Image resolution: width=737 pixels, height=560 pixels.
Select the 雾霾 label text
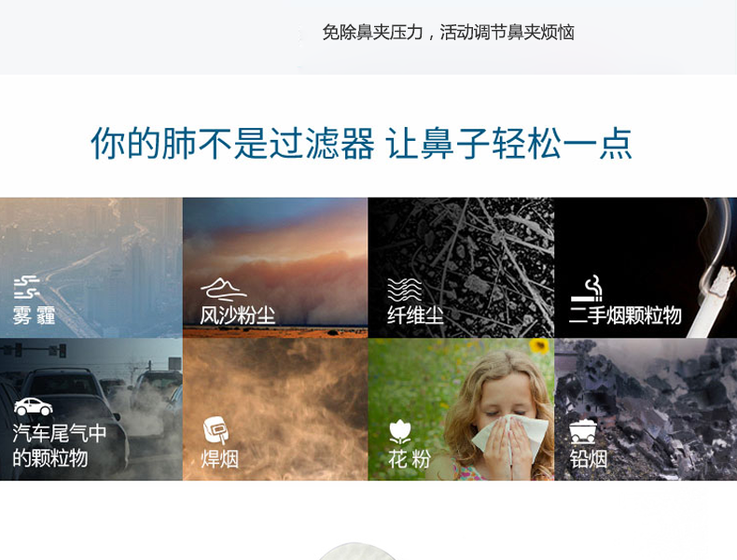point(34,315)
